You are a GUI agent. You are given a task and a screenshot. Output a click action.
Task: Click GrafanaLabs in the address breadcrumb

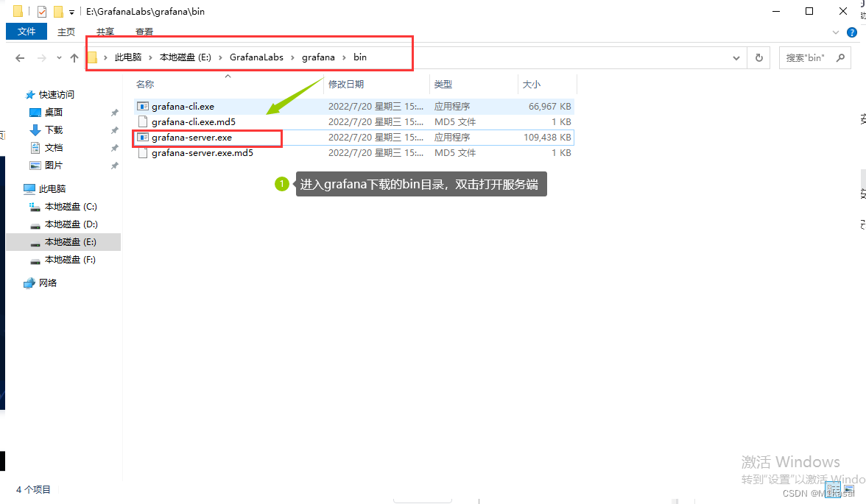pyautogui.click(x=256, y=57)
